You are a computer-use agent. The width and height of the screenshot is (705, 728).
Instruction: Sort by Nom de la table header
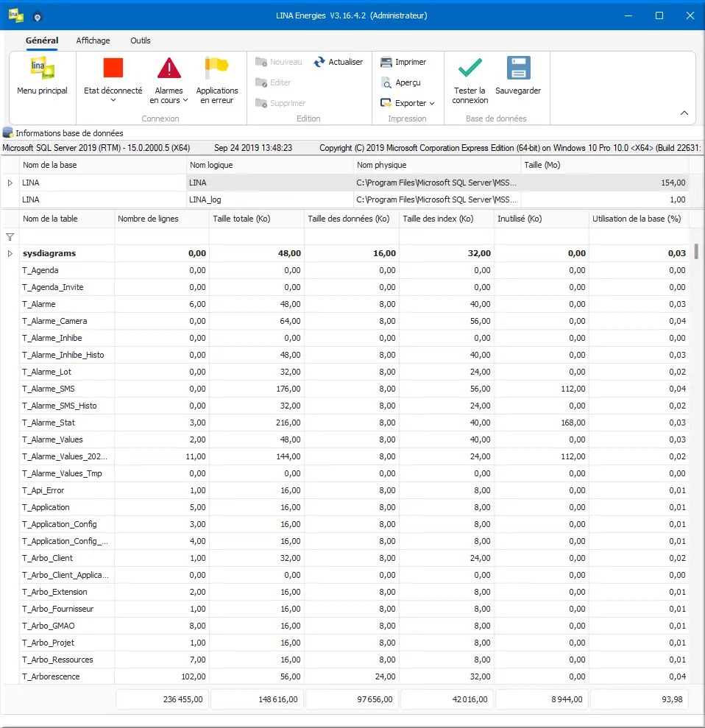[66, 219]
